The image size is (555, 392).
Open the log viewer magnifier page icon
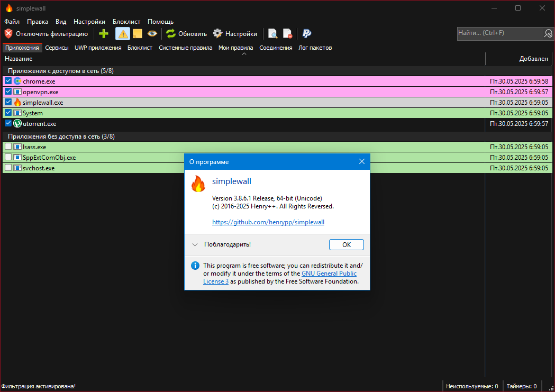[x=272, y=34]
